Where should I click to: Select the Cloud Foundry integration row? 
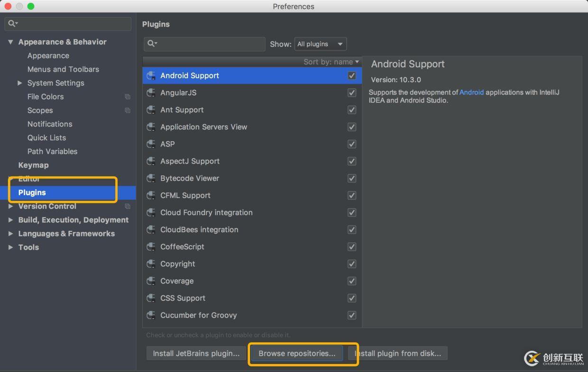tap(252, 212)
